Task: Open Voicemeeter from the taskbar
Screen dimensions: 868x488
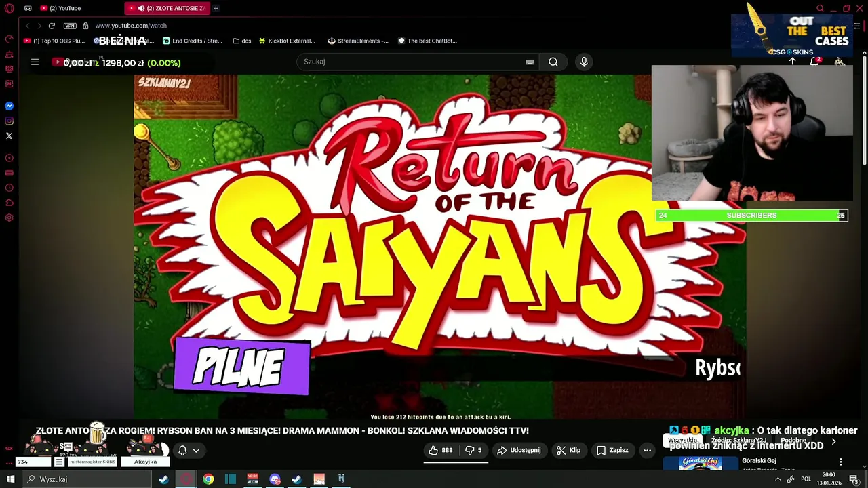Action: click(252, 479)
